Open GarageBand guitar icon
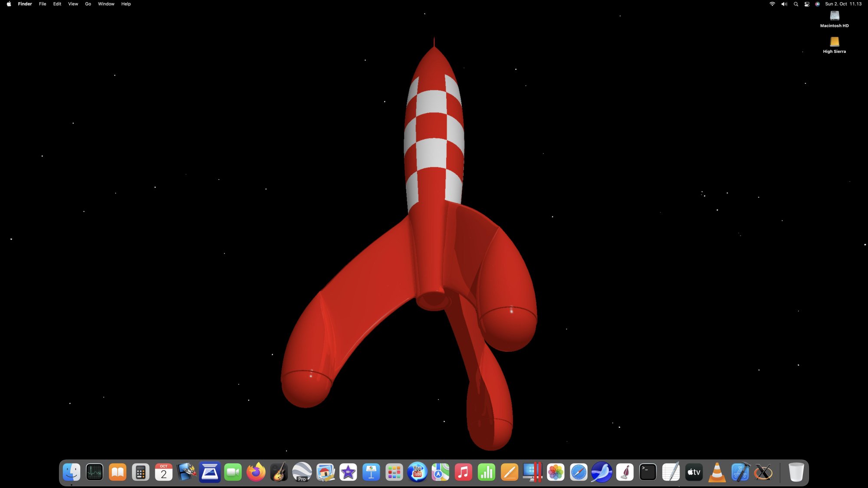Viewport: 868px width, 488px height. pyautogui.click(x=279, y=472)
